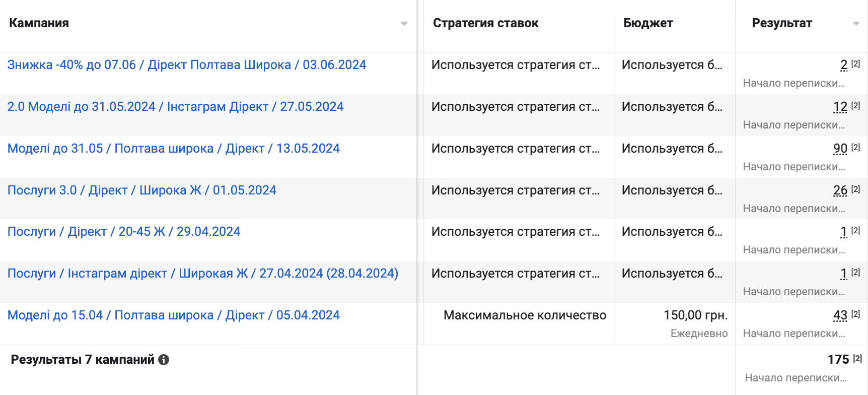868x395 pixels.
Task: Click the Кампания column header text
Action: coord(39,23)
